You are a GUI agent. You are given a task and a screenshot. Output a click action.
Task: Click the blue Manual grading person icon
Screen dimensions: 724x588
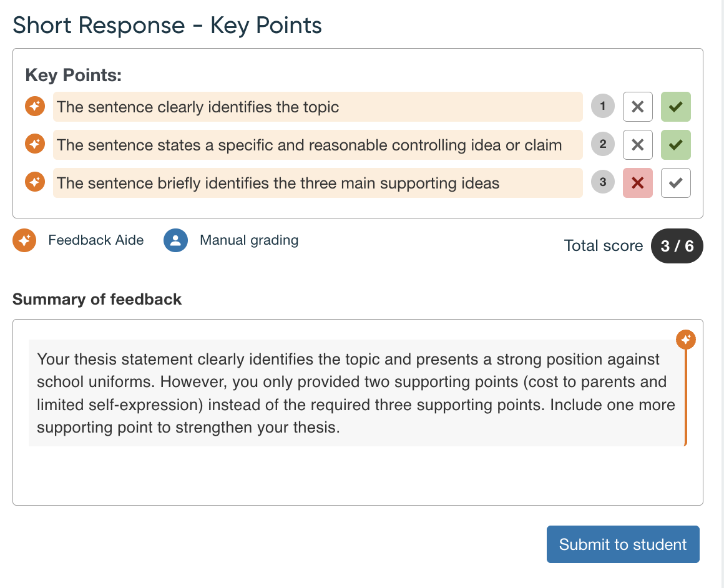pos(175,240)
